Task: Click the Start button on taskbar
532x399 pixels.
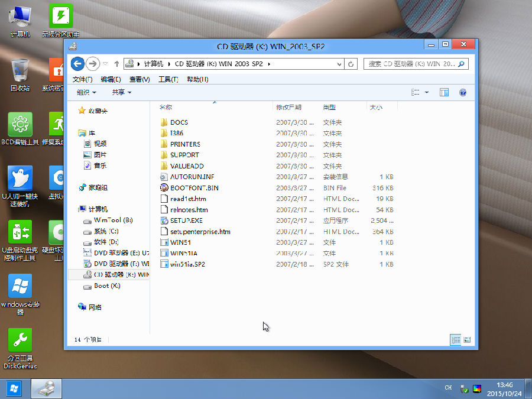Action: point(14,389)
